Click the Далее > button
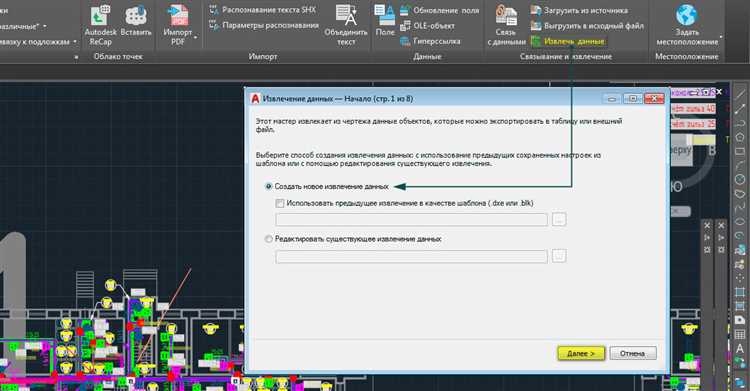 pyautogui.click(x=581, y=353)
